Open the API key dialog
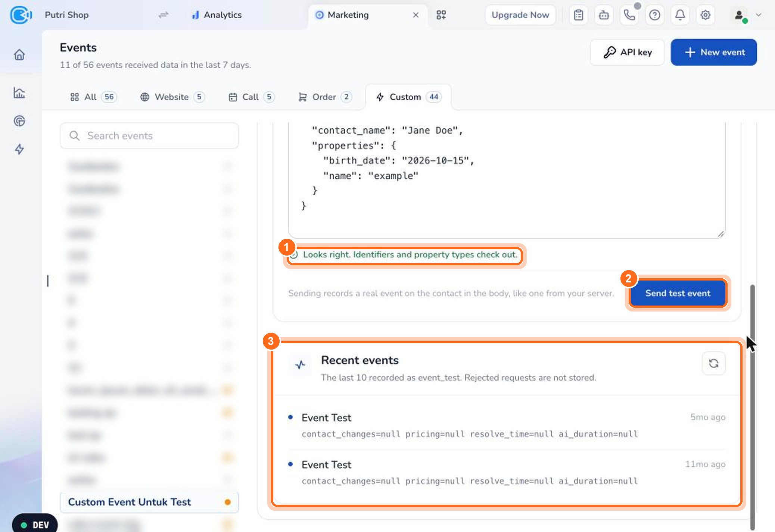This screenshot has height=532, width=775. (x=627, y=52)
